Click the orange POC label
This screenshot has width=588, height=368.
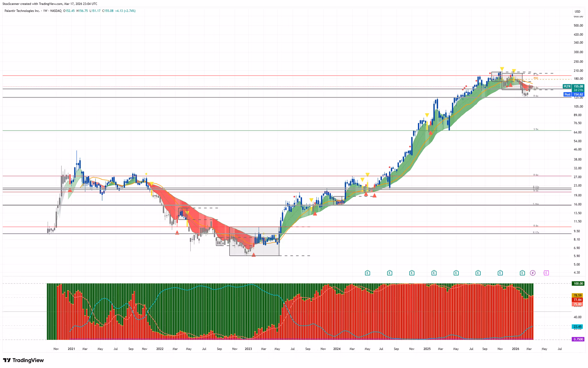(536, 78)
